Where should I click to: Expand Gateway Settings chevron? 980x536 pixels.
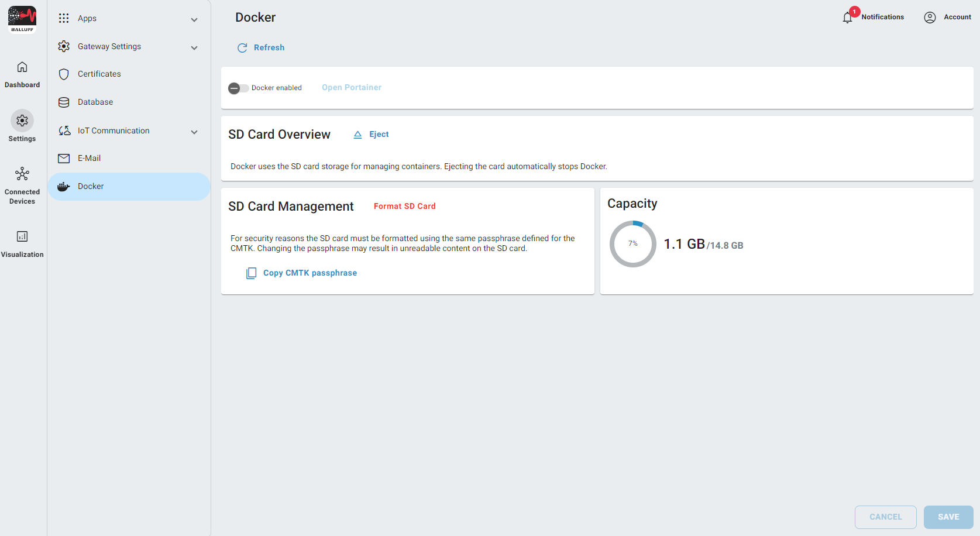(194, 48)
